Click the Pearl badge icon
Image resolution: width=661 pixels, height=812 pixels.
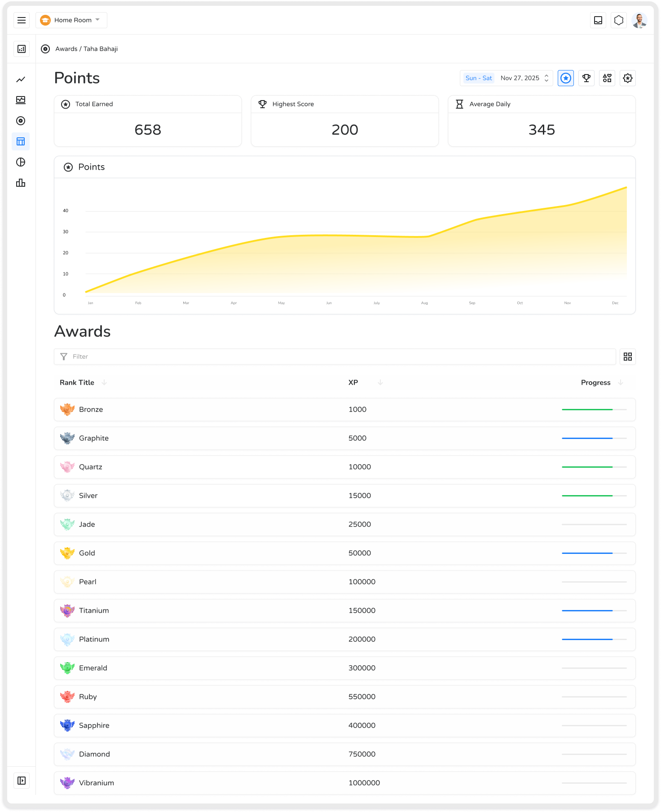pos(67,582)
